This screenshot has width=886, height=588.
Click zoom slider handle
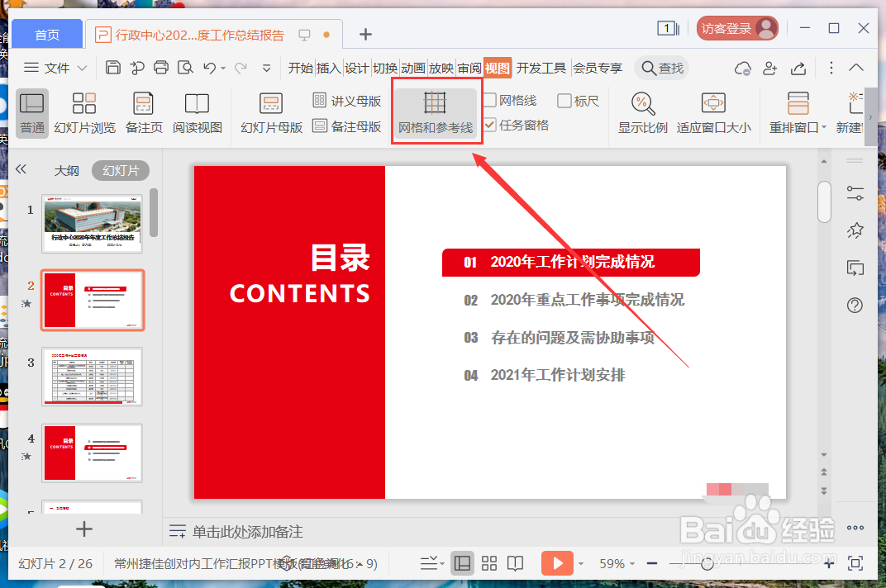[707, 564]
